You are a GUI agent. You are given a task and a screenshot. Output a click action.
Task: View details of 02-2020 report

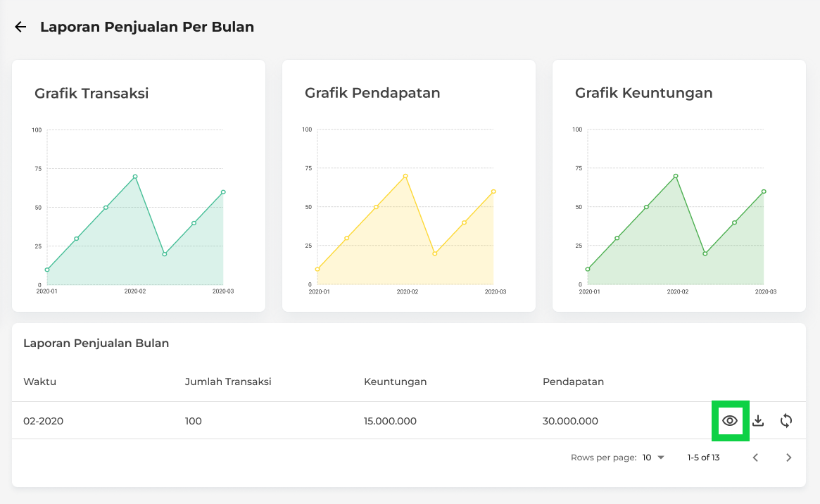click(730, 421)
